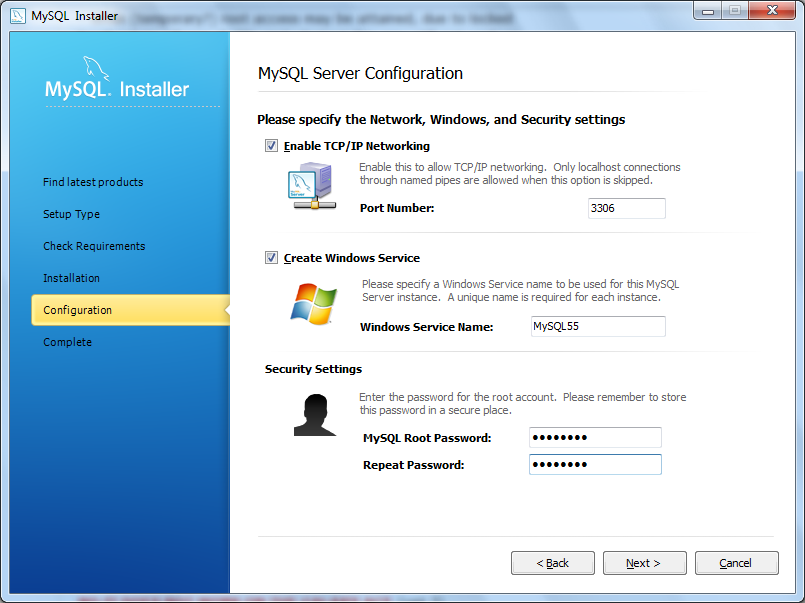Click the MySQL Root Password label
The image size is (805, 603).
click(x=427, y=438)
